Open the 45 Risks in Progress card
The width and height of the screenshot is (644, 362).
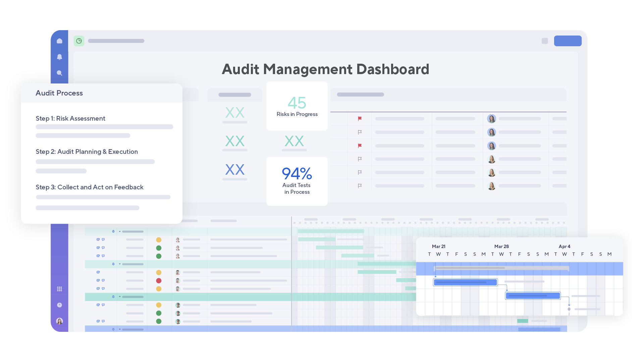point(297,106)
